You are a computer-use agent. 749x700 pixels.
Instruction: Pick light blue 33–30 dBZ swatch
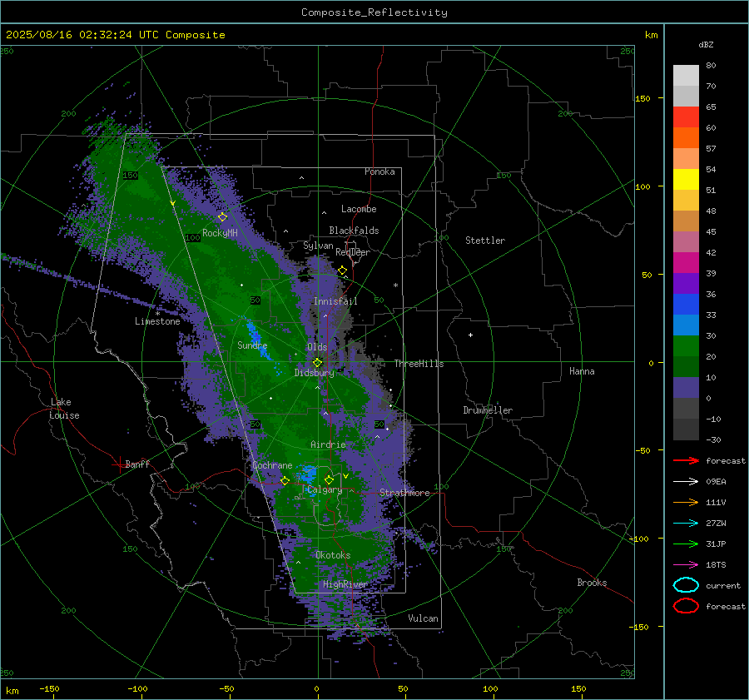[686, 325]
